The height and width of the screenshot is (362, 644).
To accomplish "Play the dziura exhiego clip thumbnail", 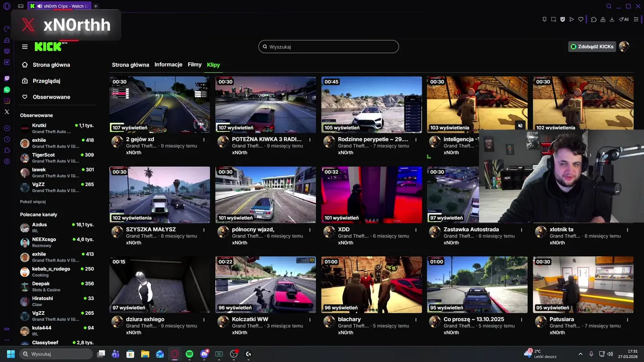I will 159,285.
